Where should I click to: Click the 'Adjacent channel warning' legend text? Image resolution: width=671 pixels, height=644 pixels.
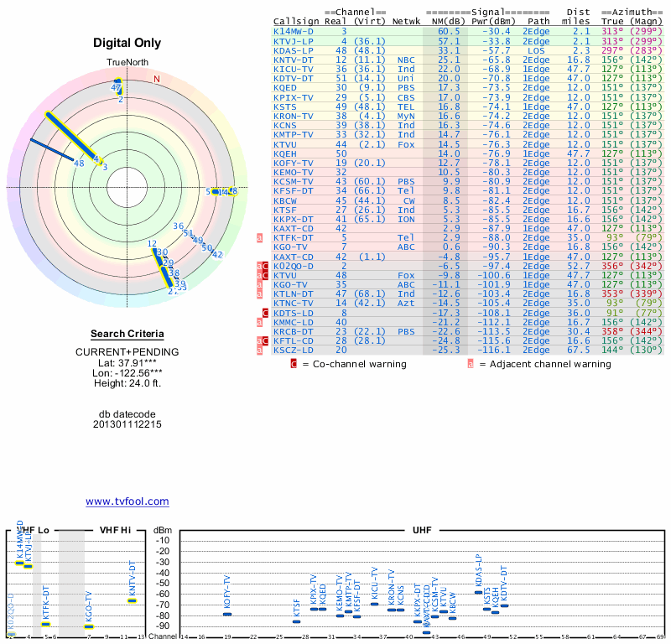point(550,364)
